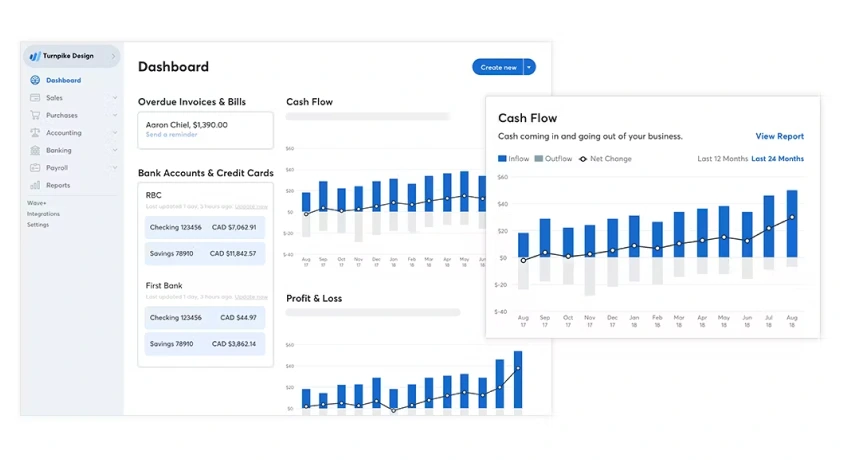The image size is (847, 460).
Task: Click the Jul 18 bar in Cash Flow popup
Action: pos(769,226)
